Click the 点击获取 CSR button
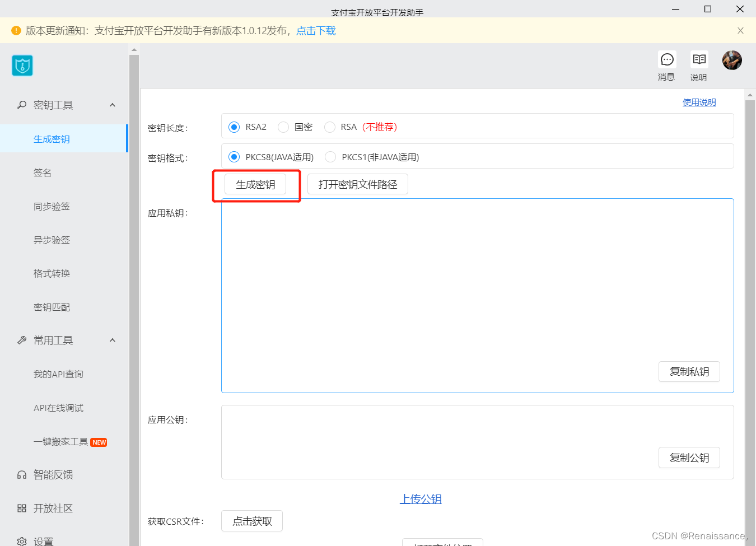The image size is (756, 546). point(252,521)
